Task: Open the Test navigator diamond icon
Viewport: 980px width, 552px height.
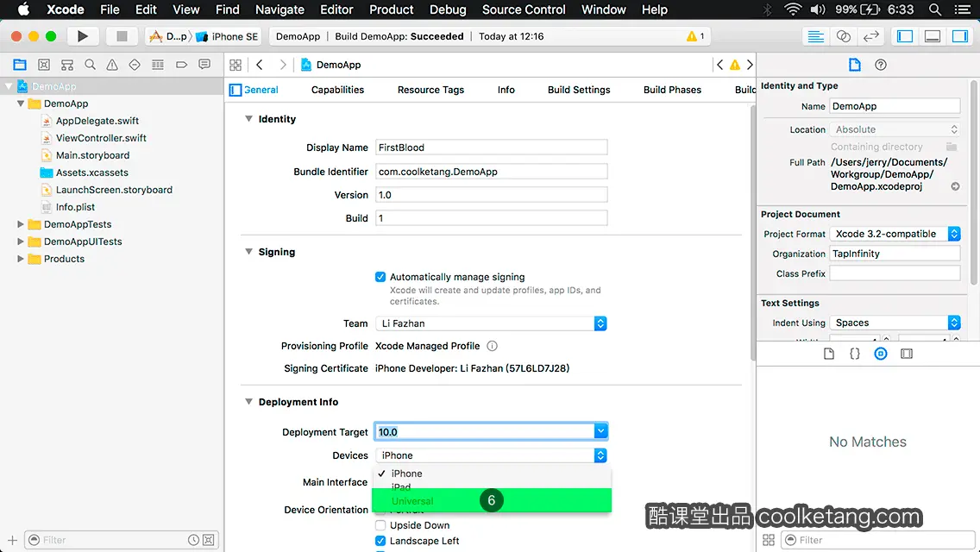Action: click(x=135, y=65)
